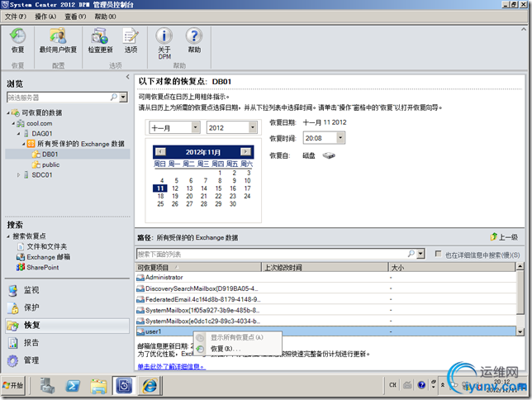
Task: Select Recovery (恢复) workspace in navigation
Action: tap(67, 326)
